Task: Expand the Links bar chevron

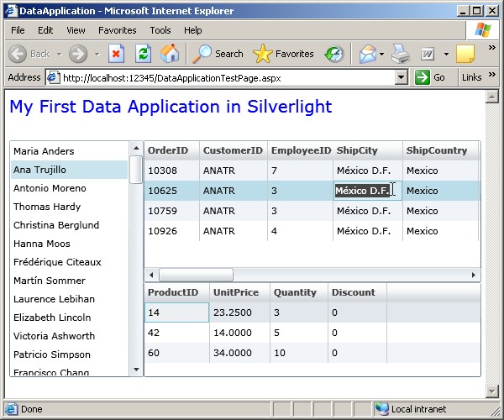Action: pos(491,75)
